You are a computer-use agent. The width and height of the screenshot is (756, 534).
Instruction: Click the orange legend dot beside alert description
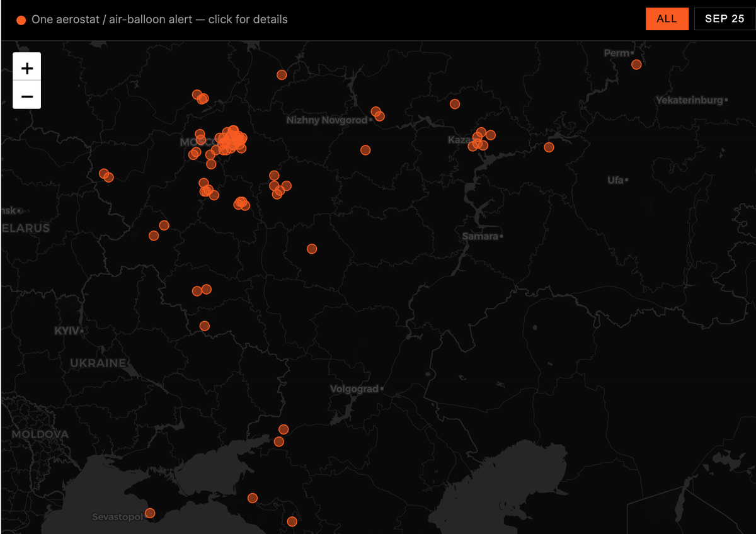point(21,20)
